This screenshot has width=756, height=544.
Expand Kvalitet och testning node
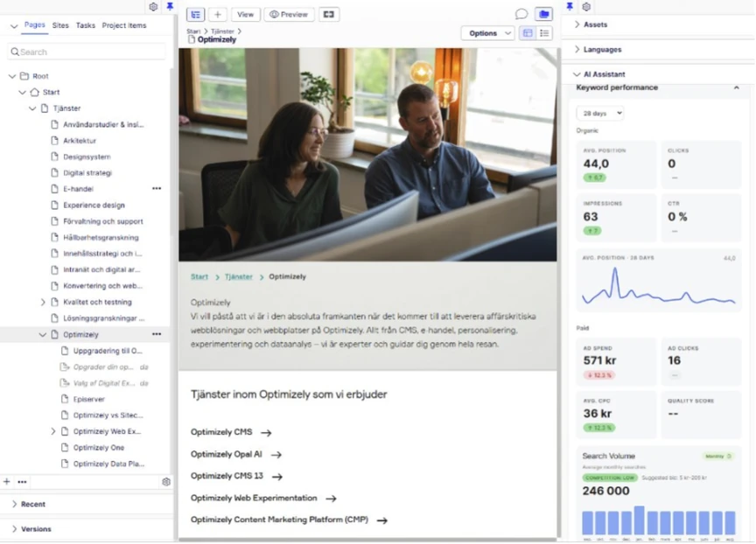pos(43,302)
